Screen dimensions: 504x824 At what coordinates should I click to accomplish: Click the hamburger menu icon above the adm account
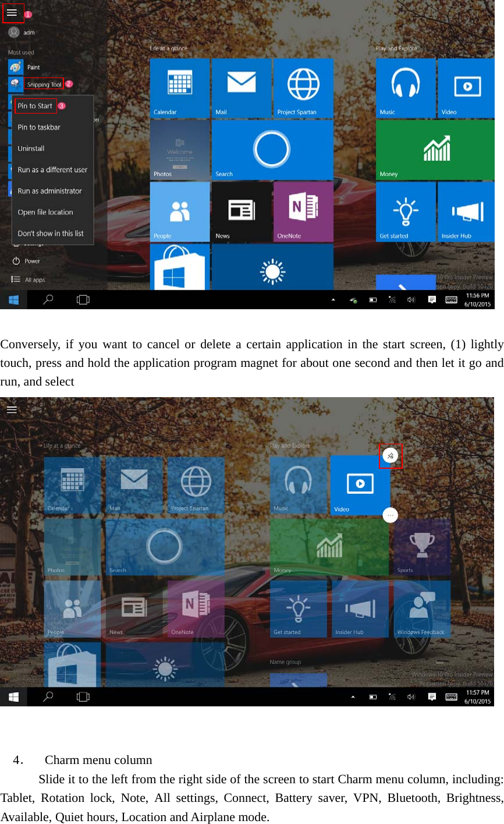[12, 12]
